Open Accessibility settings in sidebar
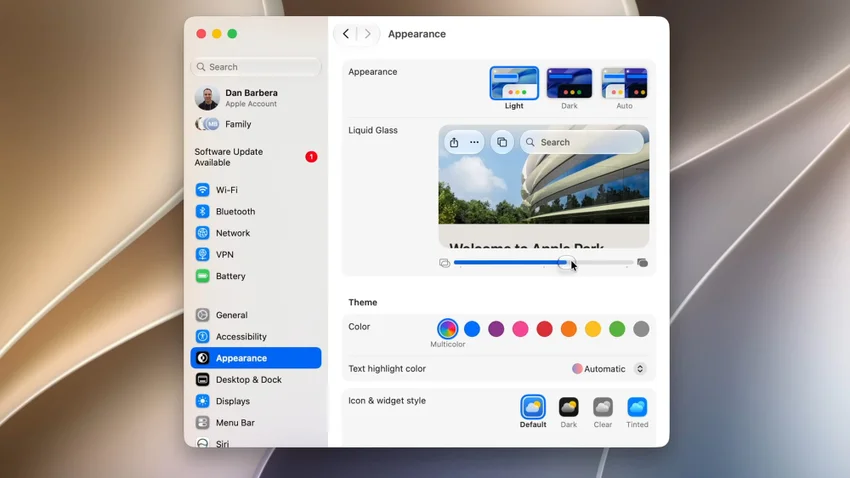The height and width of the screenshot is (478, 850). (x=255, y=337)
